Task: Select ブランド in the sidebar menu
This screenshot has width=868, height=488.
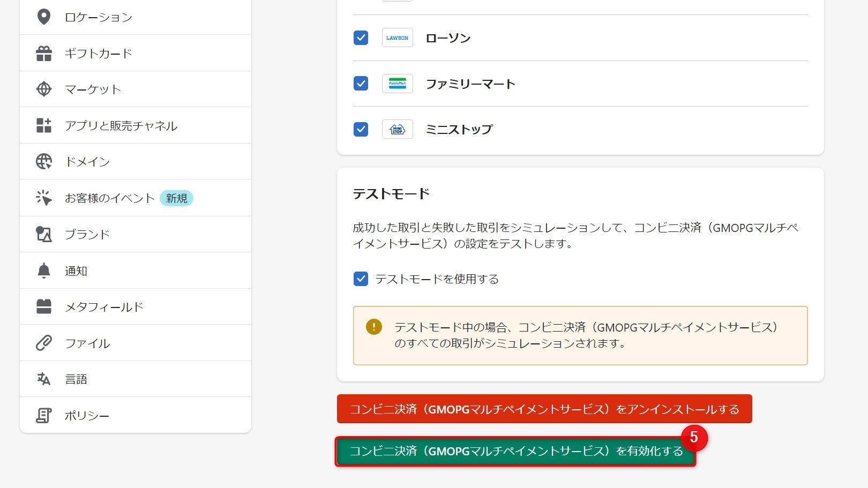Action: click(87, 234)
